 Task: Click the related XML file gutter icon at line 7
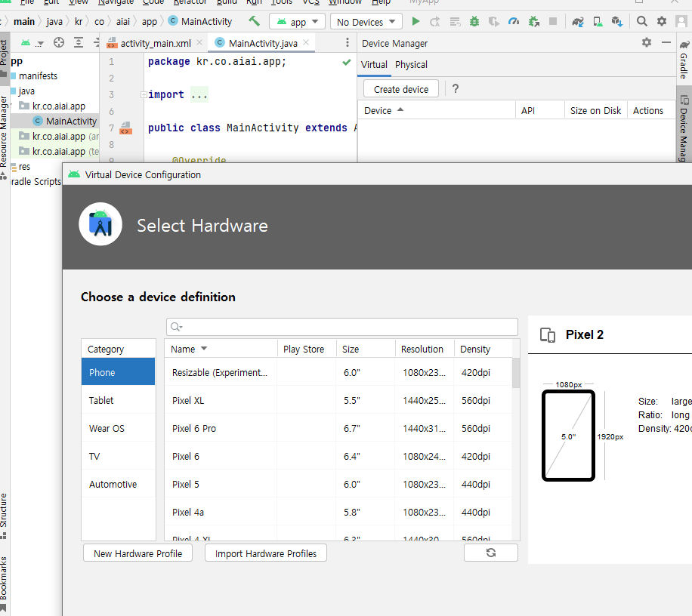coord(125,128)
